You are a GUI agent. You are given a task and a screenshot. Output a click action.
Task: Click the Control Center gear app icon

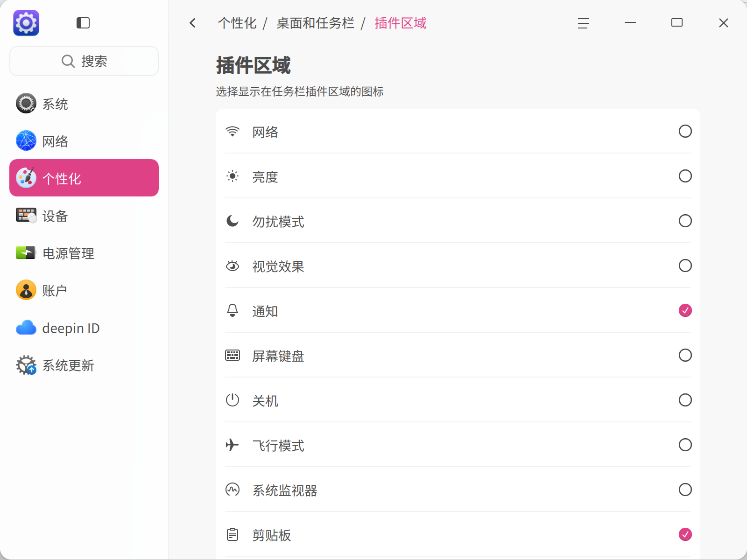tap(26, 23)
